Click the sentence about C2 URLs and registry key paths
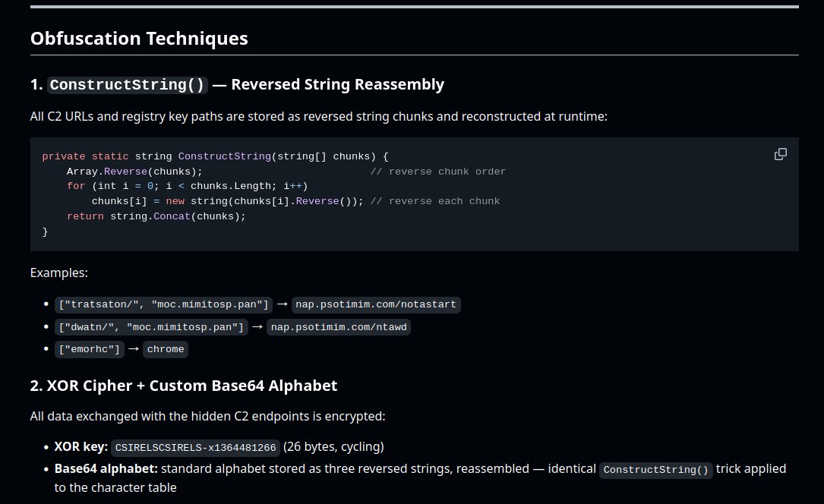The width and height of the screenshot is (824, 504). (x=318, y=117)
